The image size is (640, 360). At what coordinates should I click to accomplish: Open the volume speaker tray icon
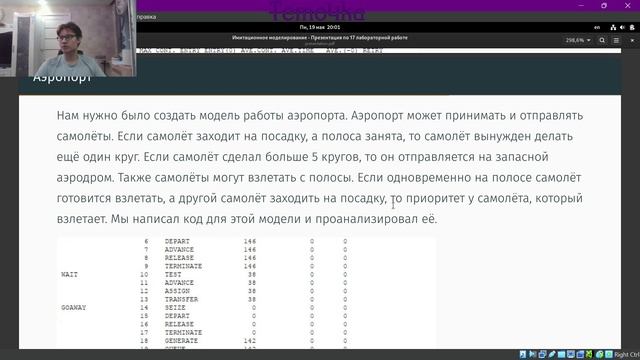[622, 27]
